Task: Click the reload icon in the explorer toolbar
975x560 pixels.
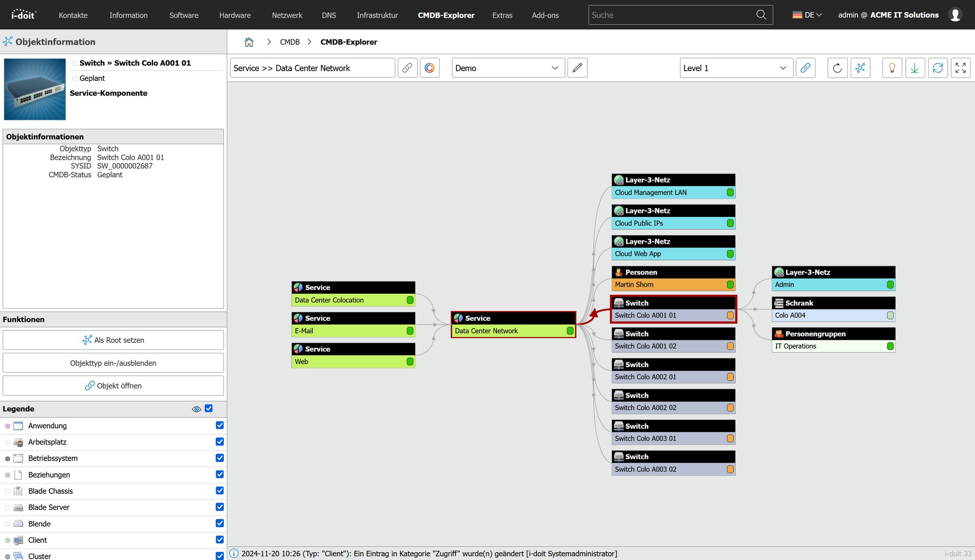Action: tap(837, 68)
